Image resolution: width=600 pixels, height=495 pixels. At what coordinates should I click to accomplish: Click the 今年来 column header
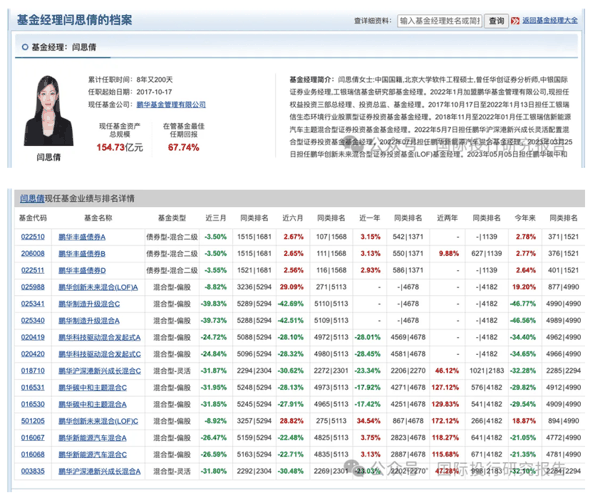click(525, 218)
